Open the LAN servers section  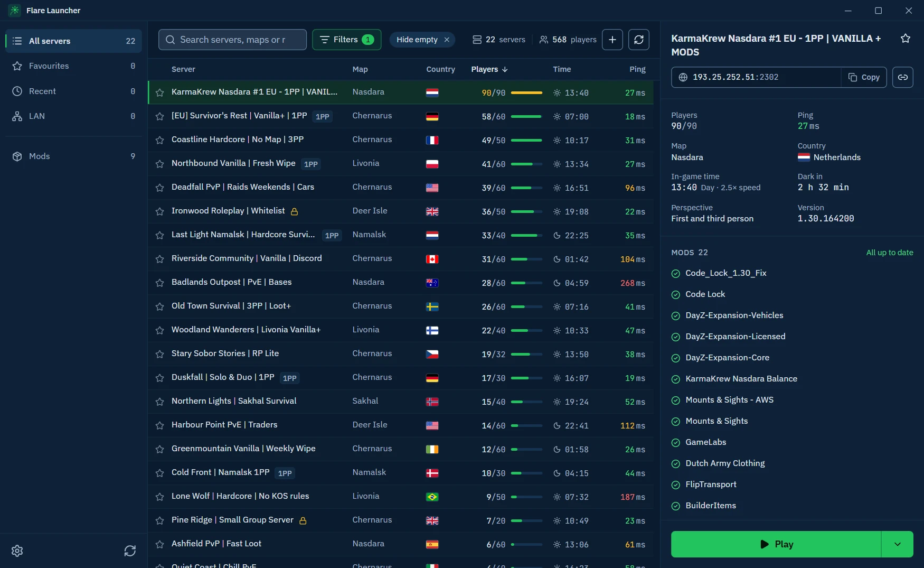(73, 116)
